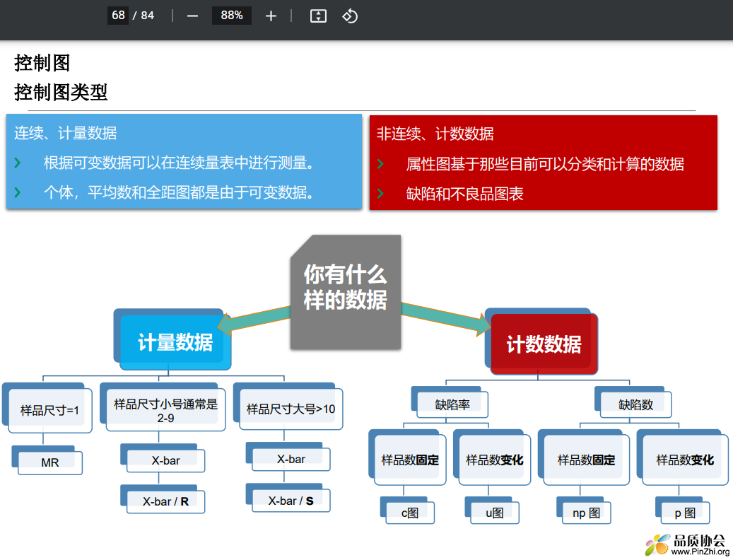Screen dimensions: 733x560
Task: Click the c图 node
Action: click(x=410, y=513)
